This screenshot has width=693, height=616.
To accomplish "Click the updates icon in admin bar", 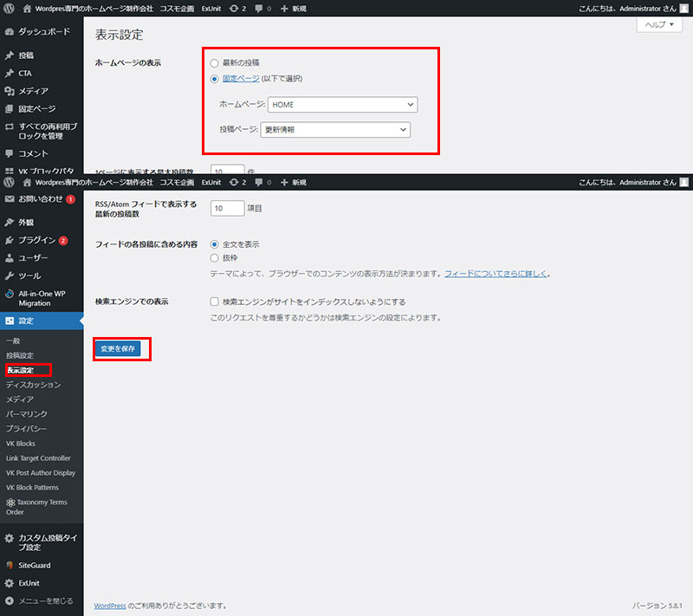I will pos(234,183).
